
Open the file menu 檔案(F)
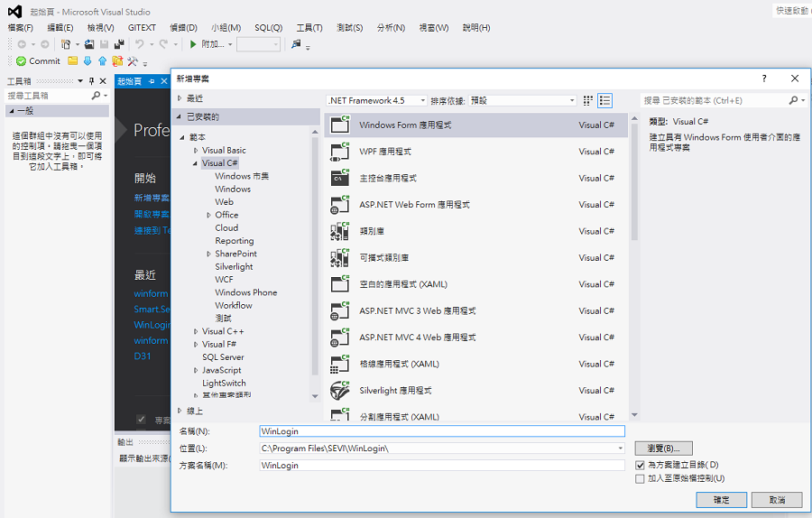[x=20, y=27]
